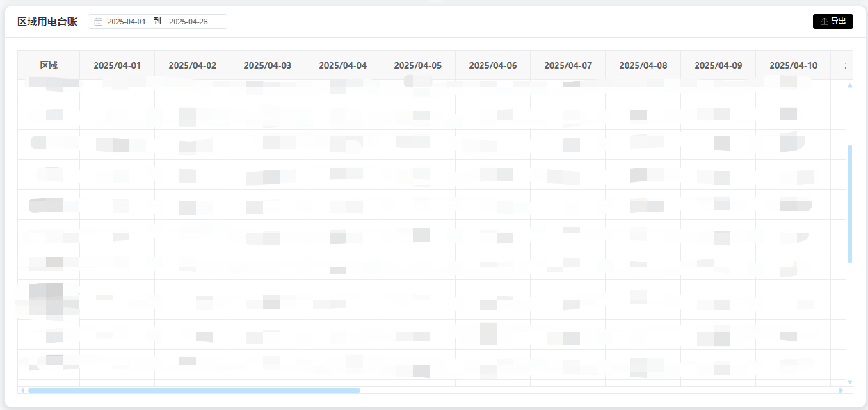Open the start date field 2025-04-01
This screenshot has width=868, height=410.
[127, 22]
